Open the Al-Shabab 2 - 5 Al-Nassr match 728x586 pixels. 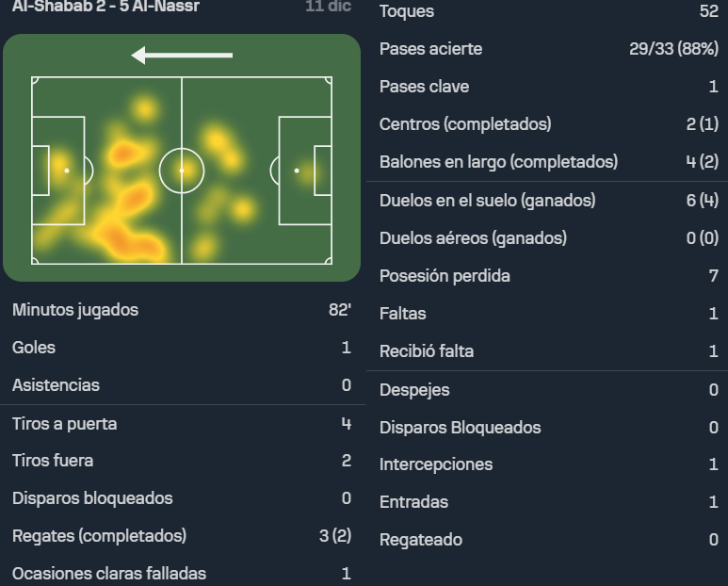(x=105, y=7)
